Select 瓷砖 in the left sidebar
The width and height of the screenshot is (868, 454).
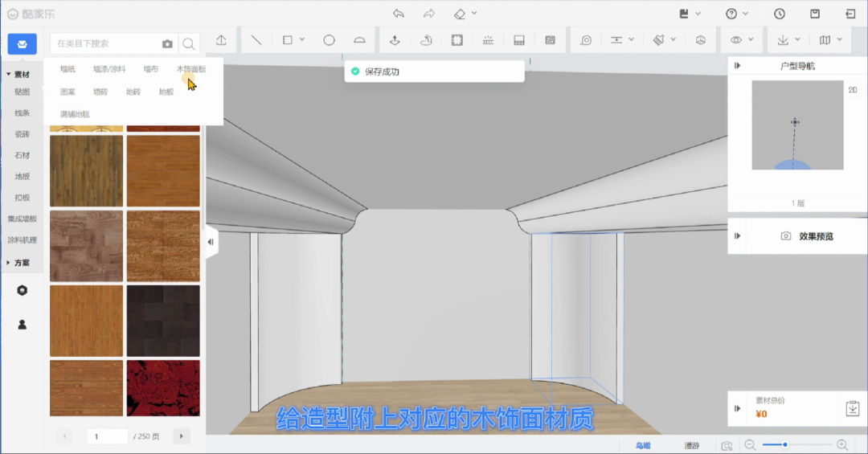(23, 134)
